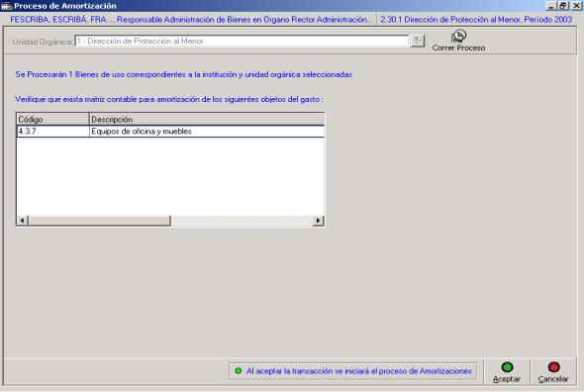584x392 pixels.
Task: Click the FESCRIBA user info header text
Action: coord(191,20)
